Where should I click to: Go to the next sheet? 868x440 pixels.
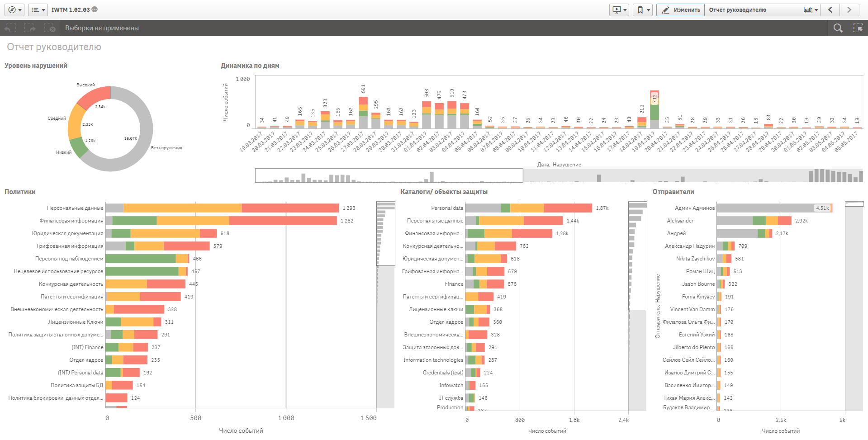click(x=849, y=9)
